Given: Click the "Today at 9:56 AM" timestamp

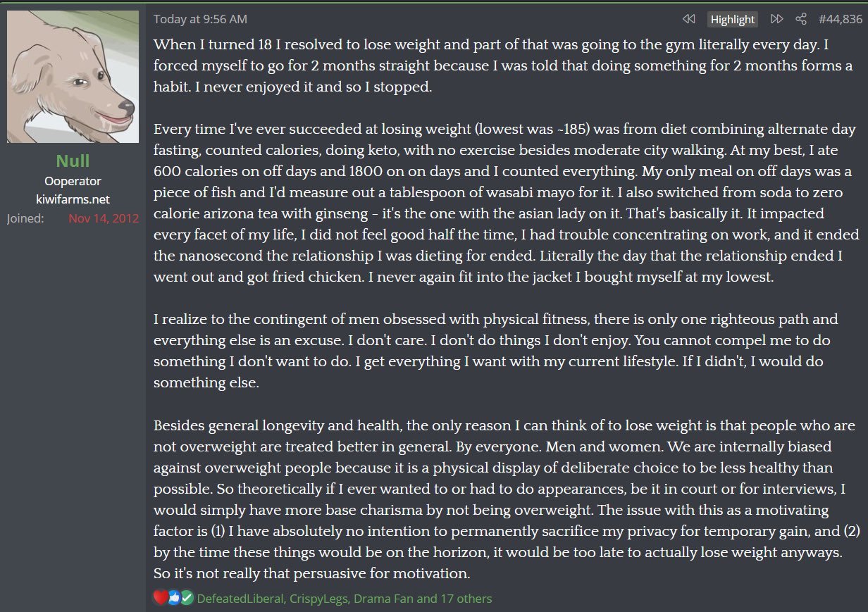Looking at the screenshot, I should click(200, 19).
